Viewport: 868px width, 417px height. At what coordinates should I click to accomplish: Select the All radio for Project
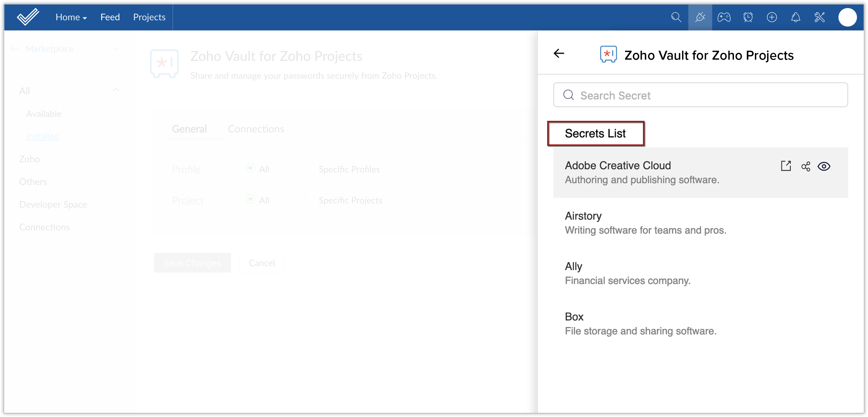click(x=250, y=199)
